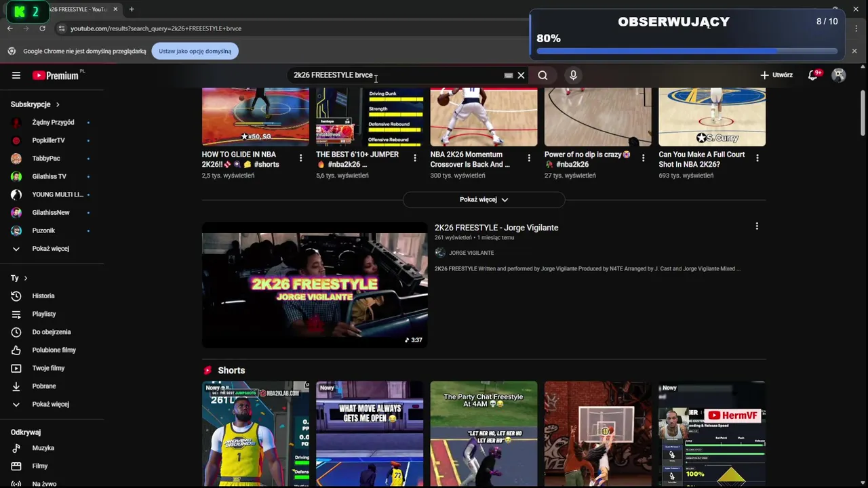The width and height of the screenshot is (868, 488).
Task: Open the Party Chat Freestyle short thumbnail
Action: click(x=484, y=434)
